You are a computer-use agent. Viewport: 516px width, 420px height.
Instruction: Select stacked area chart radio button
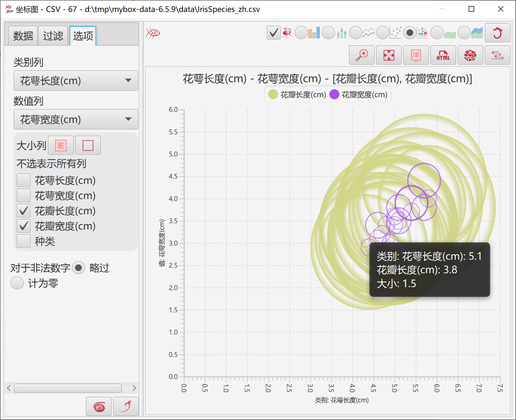pyautogui.click(x=464, y=33)
